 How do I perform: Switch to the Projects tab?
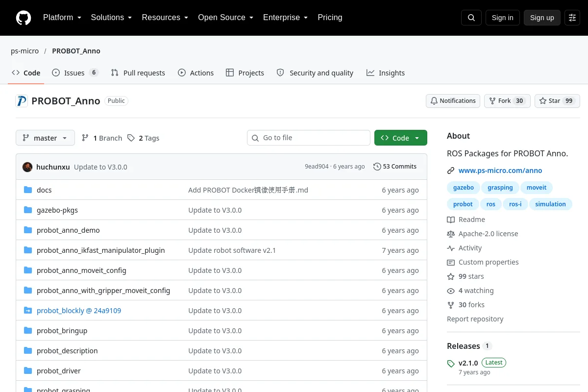pyautogui.click(x=245, y=73)
